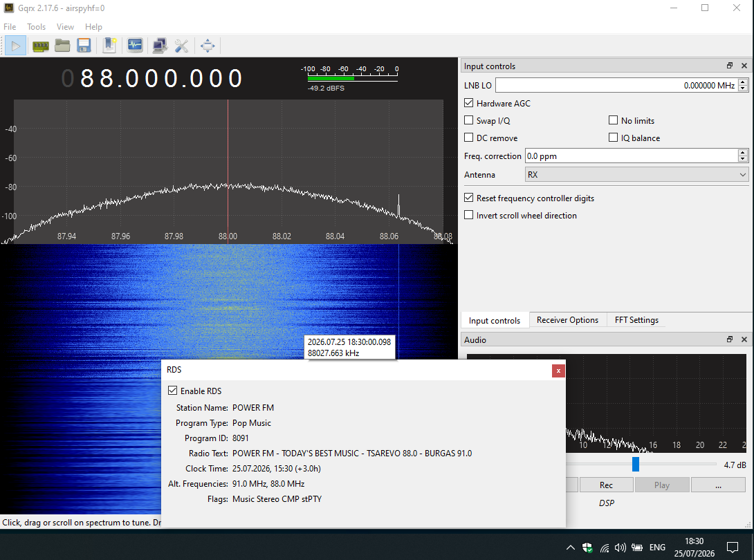Click the Load settings folder icon

(62, 46)
